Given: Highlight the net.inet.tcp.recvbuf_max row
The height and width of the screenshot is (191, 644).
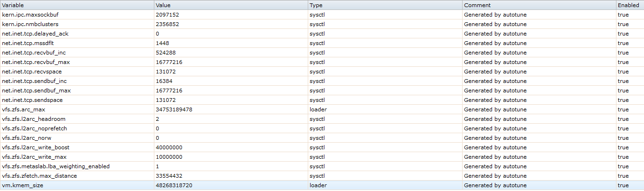Looking at the screenshot, I should [36, 62].
